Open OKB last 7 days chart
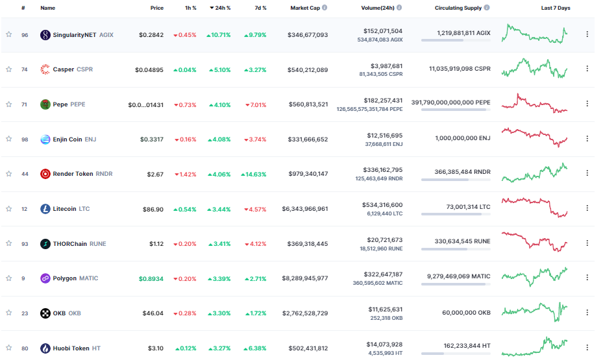This screenshot has width=603, height=364. (x=535, y=312)
